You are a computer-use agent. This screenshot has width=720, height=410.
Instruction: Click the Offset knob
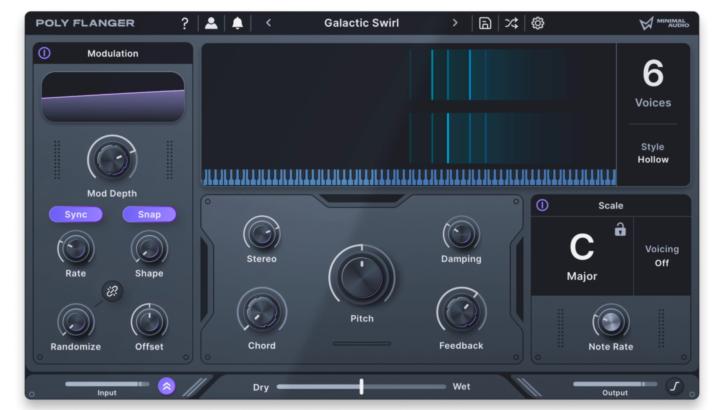tap(149, 321)
